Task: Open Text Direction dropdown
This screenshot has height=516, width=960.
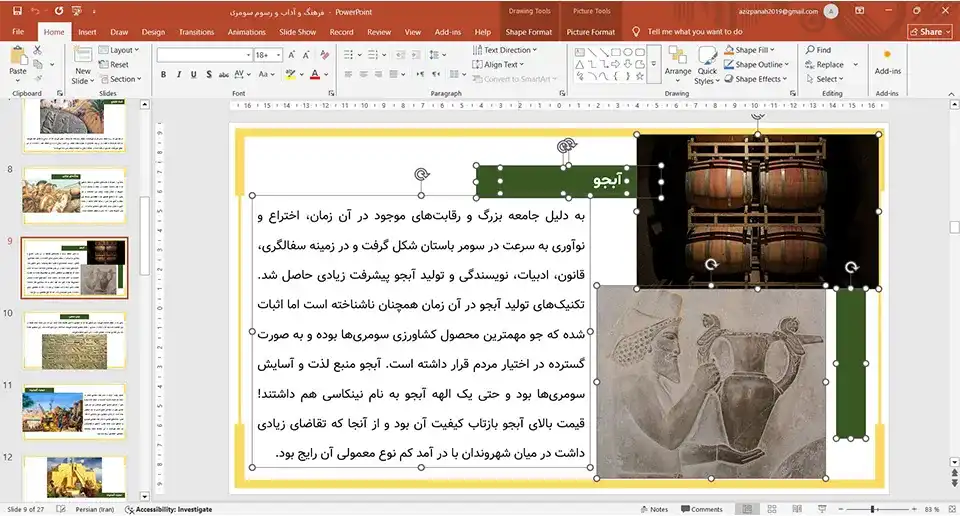Action: pyautogui.click(x=505, y=50)
